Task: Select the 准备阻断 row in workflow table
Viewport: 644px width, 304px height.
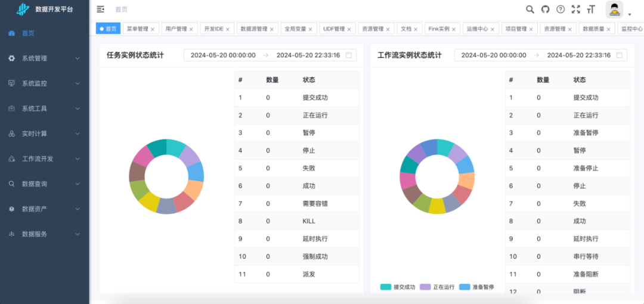Action: coord(567,274)
